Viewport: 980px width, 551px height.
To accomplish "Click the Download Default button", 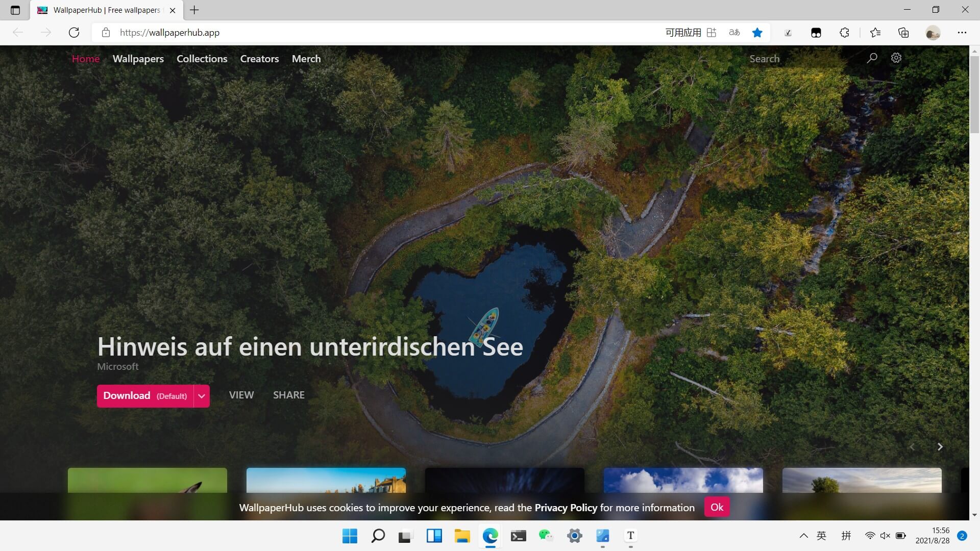I will (145, 395).
